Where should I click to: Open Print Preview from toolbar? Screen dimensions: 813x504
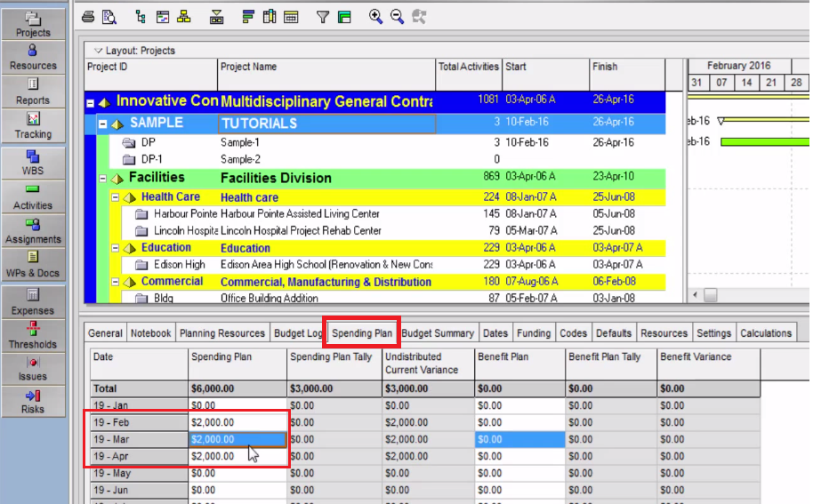coord(109,17)
